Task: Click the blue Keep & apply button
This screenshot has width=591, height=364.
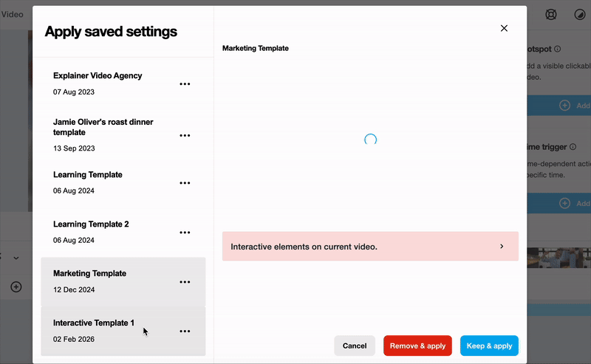Action: tap(489, 346)
